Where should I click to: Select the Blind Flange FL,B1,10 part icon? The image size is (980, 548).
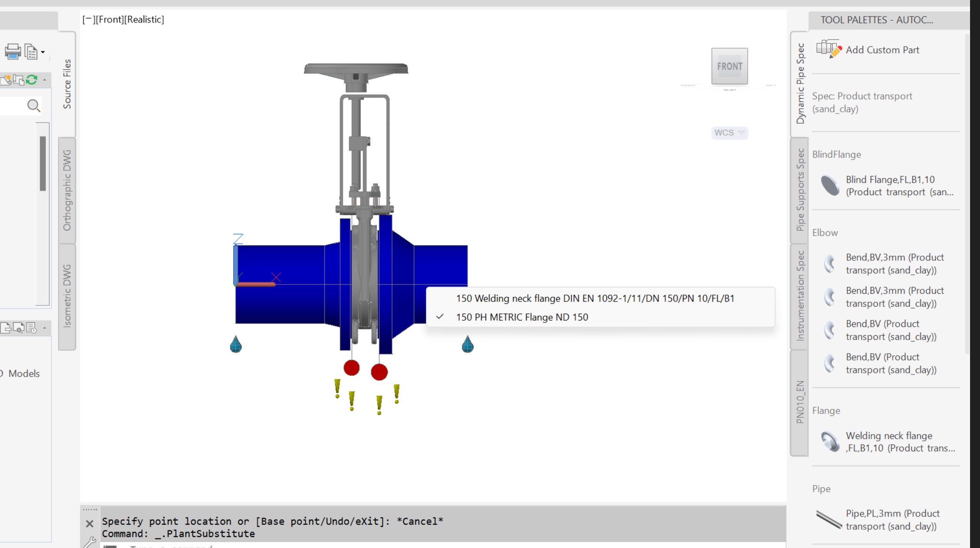tap(830, 186)
